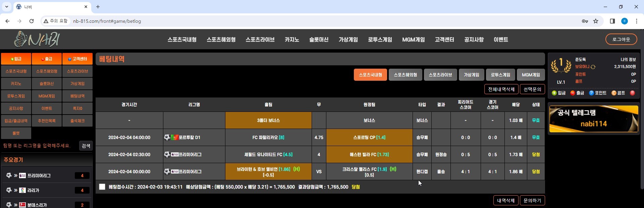Open 슬롯머신 in top navigation
Image resolution: width=644 pixels, height=208 pixels.
(x=319, y=40)
